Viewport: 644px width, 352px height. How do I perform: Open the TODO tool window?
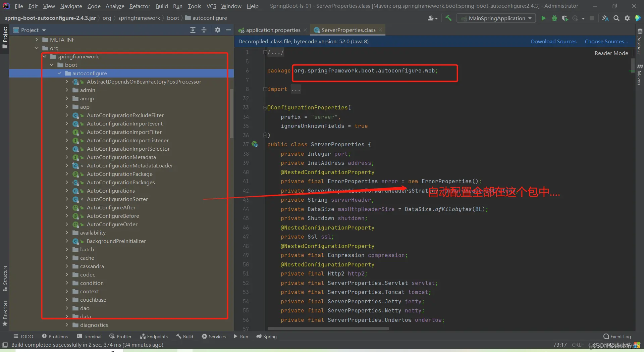(23, 337)
